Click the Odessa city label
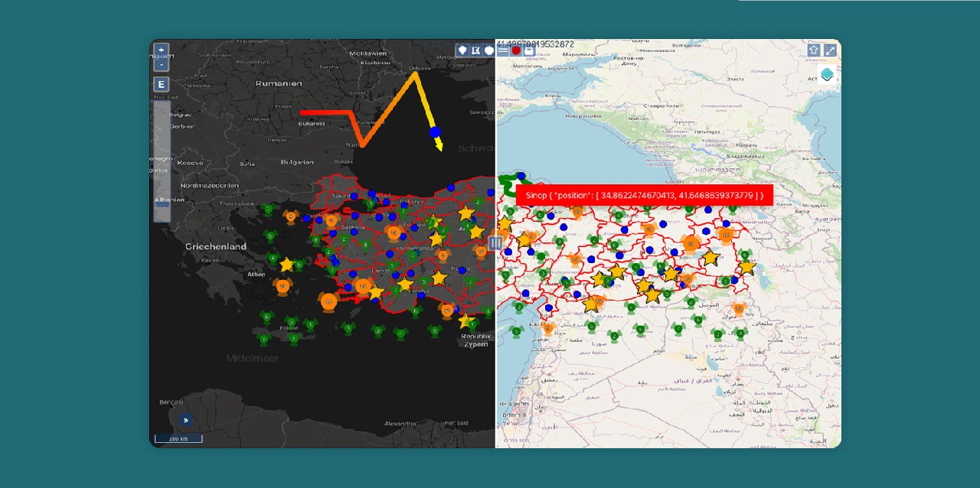The image size is (980, 488). point(420,68)
